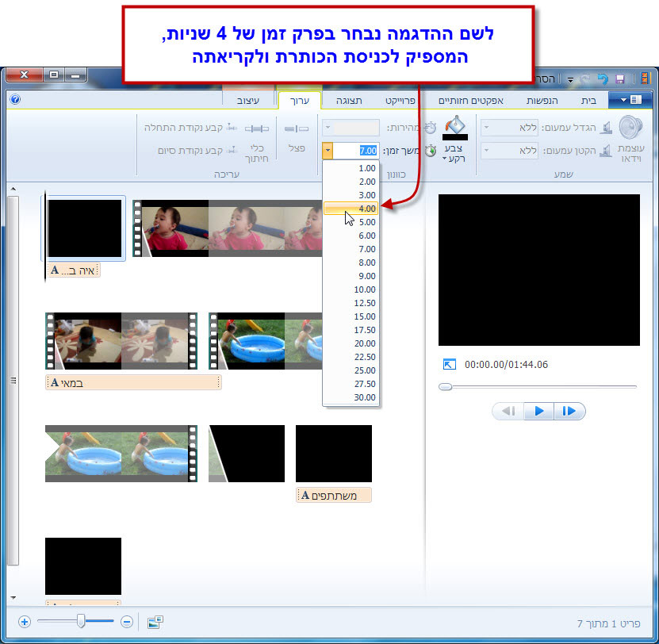Select the במאי caption strip
659x644 pixels.
(x=133, y=382)
